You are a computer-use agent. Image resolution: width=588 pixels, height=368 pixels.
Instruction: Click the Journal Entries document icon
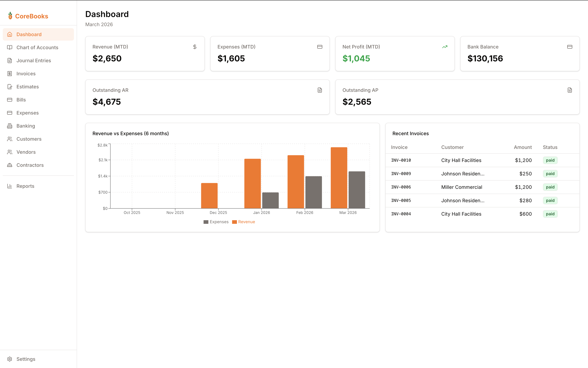coord(10,60)
